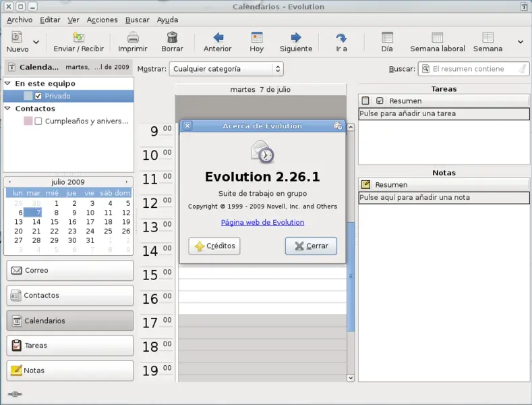Image resolution: width=532 pixels, height=405 pixels.
Task: Switch to Semana laboral view icon
Action: pos(438,37)
